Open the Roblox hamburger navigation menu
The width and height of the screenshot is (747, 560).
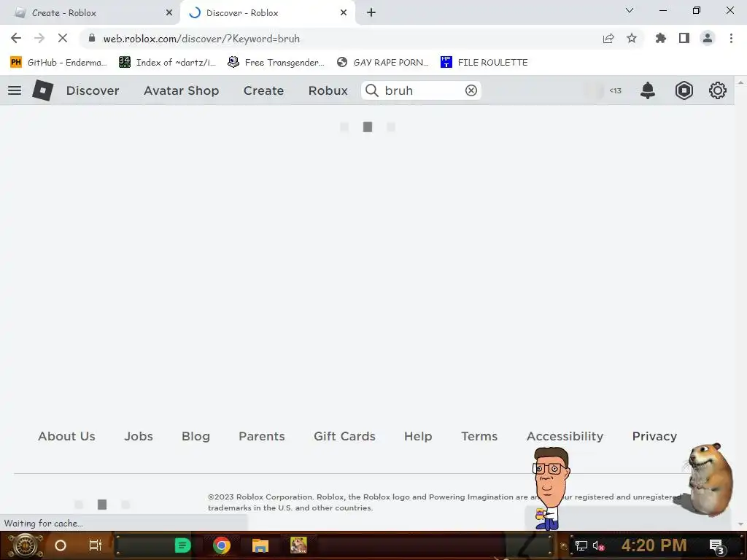(x=15, y=90)
